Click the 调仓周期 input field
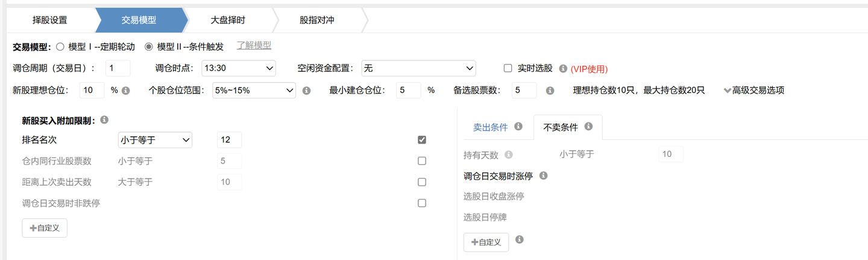Image resolution: width=868 pixels, height=260 pixels. pyautogui.click(x=118, y=68)
